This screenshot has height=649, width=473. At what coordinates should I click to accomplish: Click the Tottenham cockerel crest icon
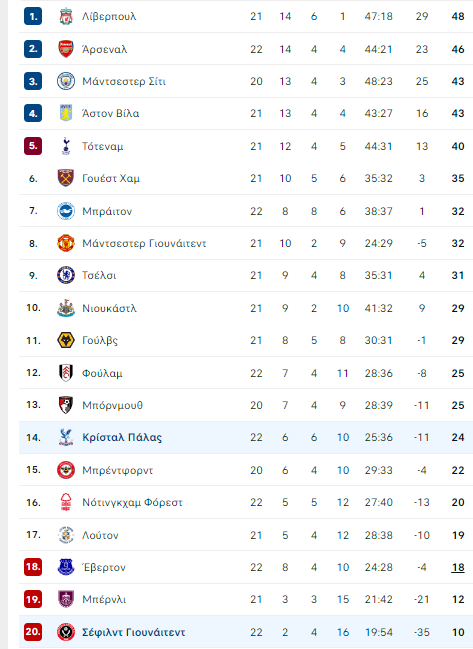66,146
